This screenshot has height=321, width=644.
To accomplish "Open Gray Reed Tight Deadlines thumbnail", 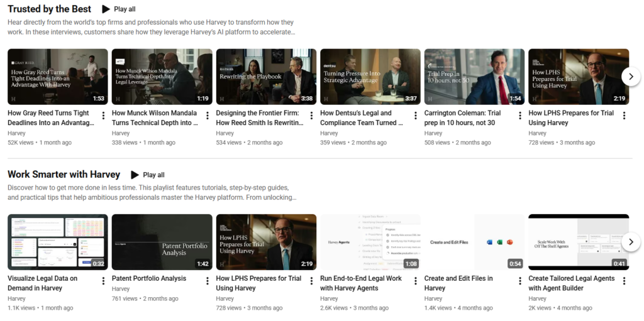I will tap(58, 77).
